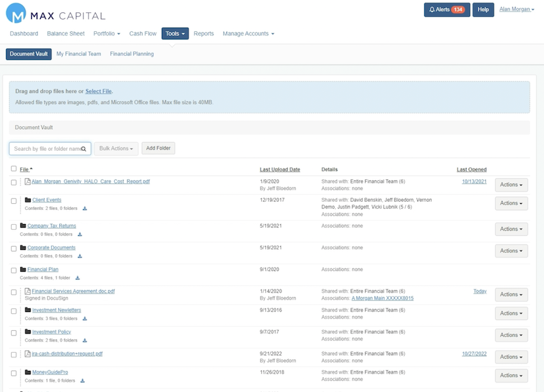Screen dimensions: 544x392
Task: Click the Add Folder button
Action: click(158, 148)
